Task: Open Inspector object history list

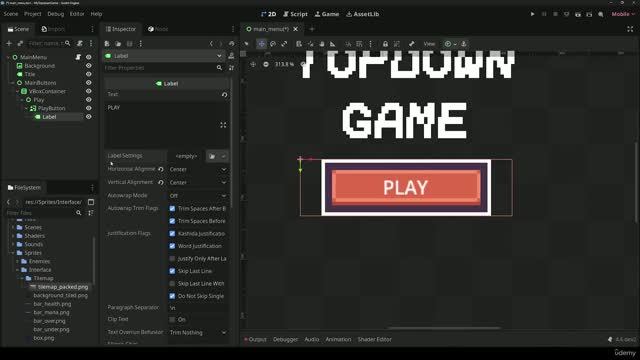Action: (231, 43)
